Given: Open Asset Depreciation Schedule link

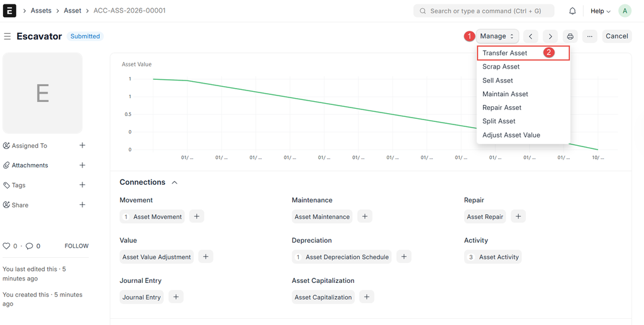Looking at the screenshot, I should click(x=347, y=257).
